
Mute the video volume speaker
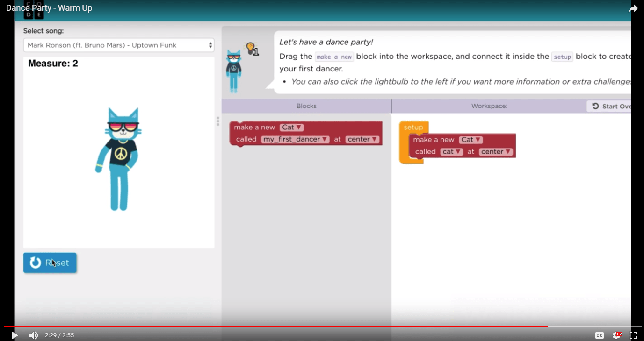[x=33, y=335]
